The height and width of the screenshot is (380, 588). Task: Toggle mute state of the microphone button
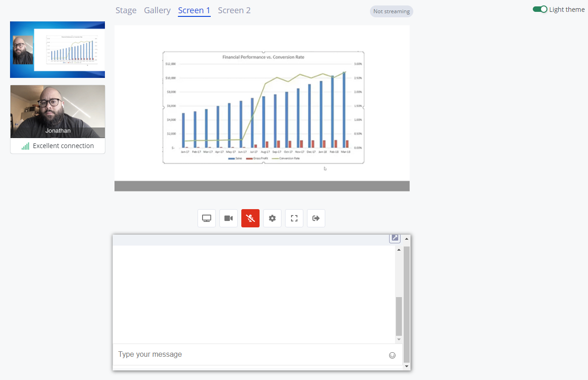[x=250, y=218]
